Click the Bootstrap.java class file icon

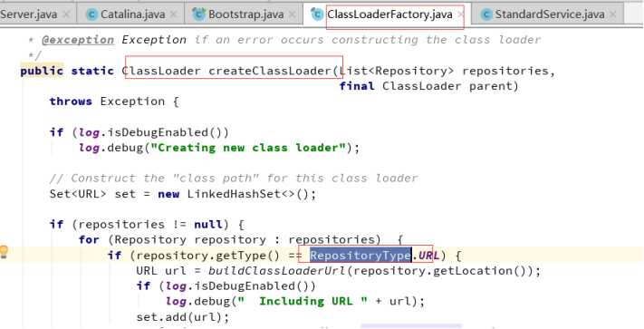[198, 15]
